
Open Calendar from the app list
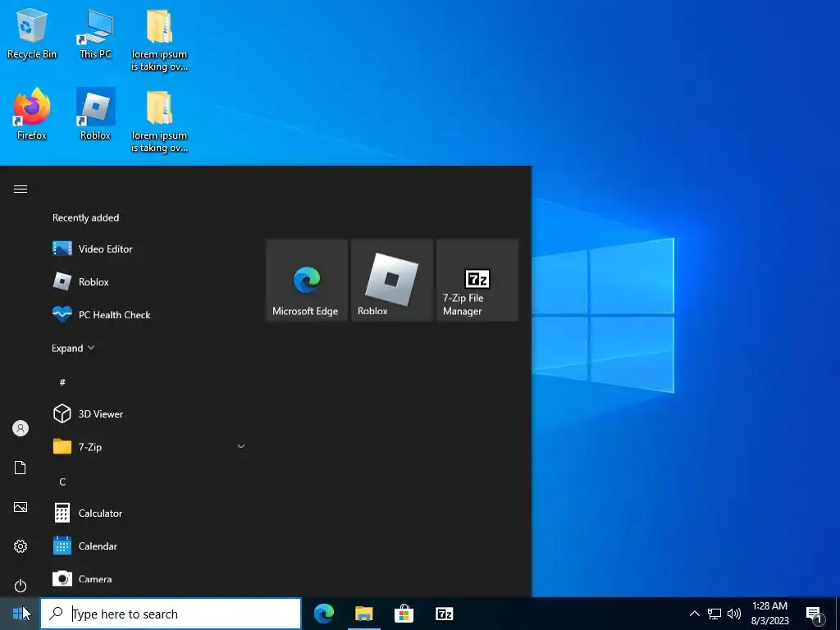[x=149, y=546]
